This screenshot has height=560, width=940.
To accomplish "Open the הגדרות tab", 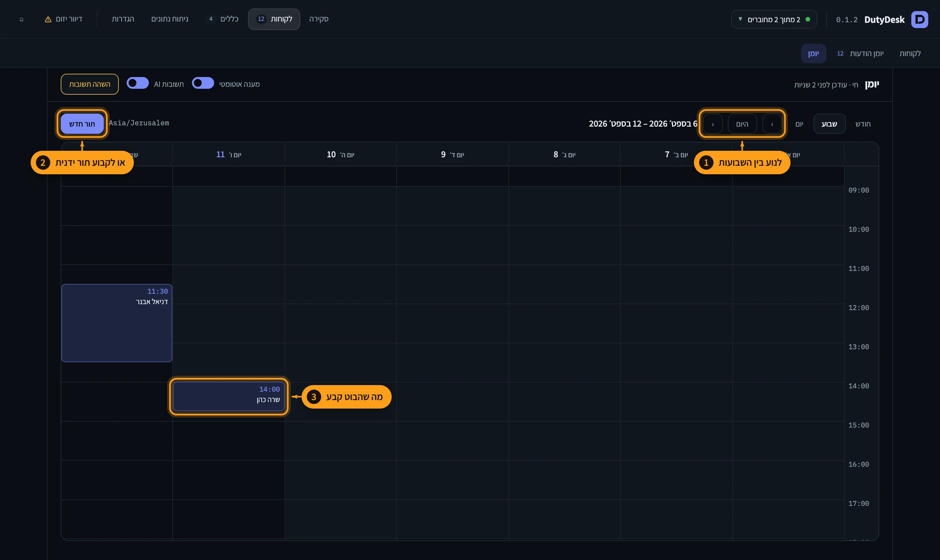I will [x=123, y=19].
